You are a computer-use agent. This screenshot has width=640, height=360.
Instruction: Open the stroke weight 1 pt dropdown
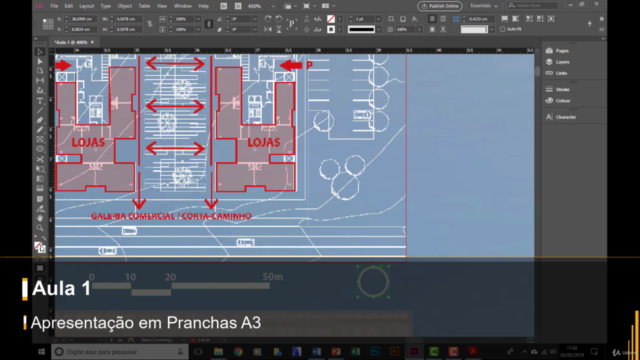pos(378,19)
